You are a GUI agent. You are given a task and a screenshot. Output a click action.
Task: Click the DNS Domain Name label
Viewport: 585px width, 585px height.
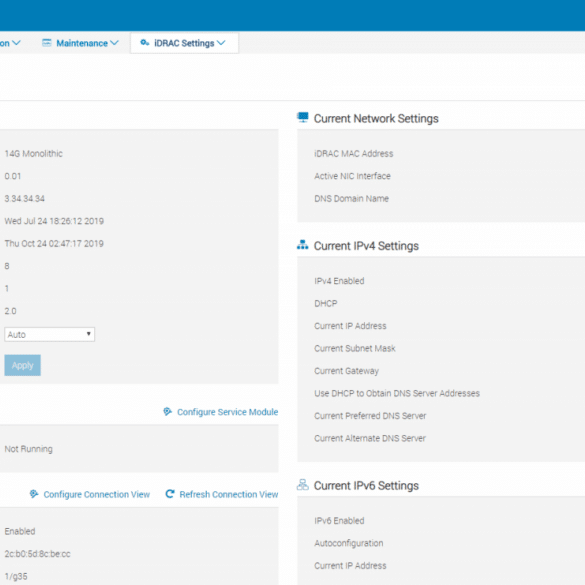pyautogui.click(x=351, y=198)
